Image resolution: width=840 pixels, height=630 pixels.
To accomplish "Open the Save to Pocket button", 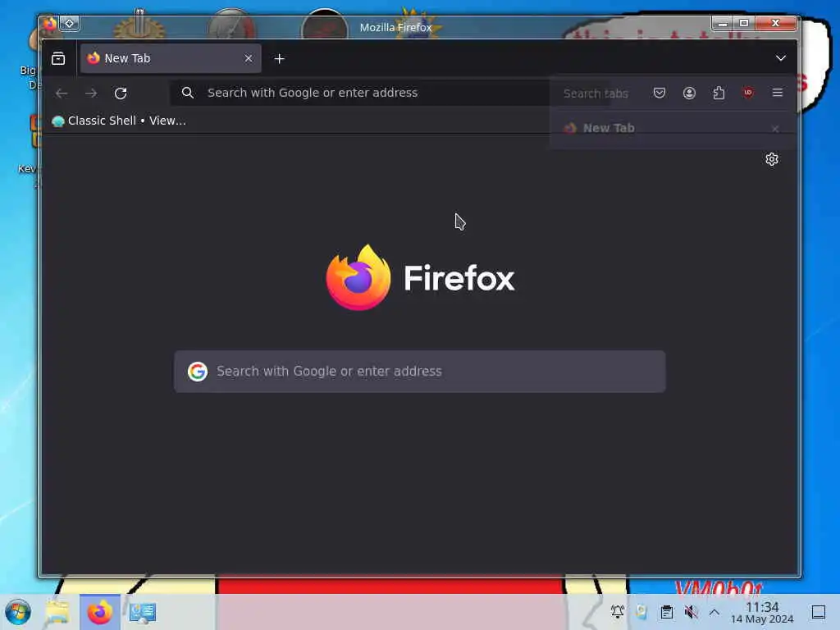I will tap(660, 94).
